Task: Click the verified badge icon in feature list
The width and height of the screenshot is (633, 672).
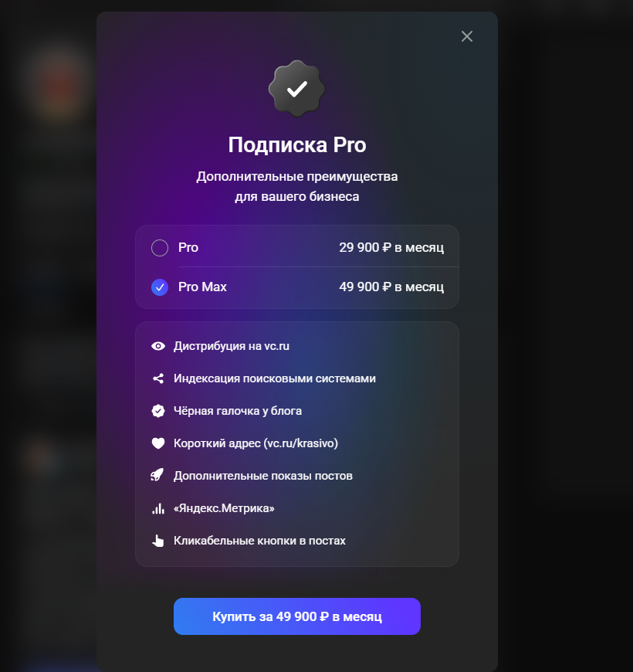Action: click(158, 411)
